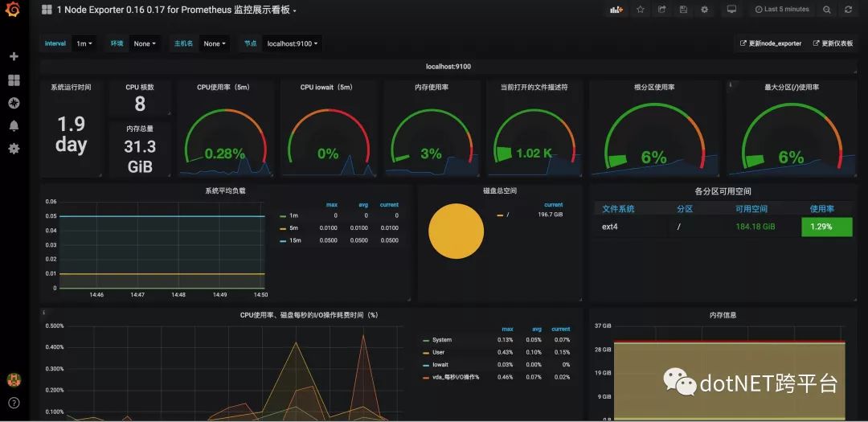Open the 当前打开的文件描述符 panel title menu
The width and height of the screenshot is (868, 422).
click(x=534, y=88)
